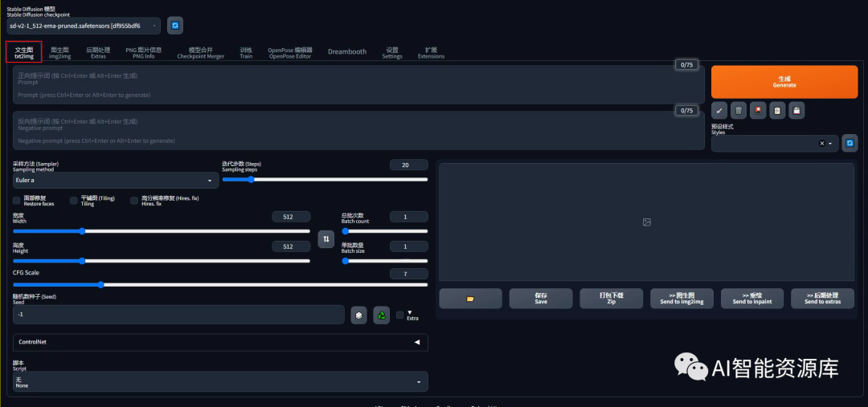868x407 pixels.
Task: Reuse last seed with recycle icon
Action: click(382, 315)
